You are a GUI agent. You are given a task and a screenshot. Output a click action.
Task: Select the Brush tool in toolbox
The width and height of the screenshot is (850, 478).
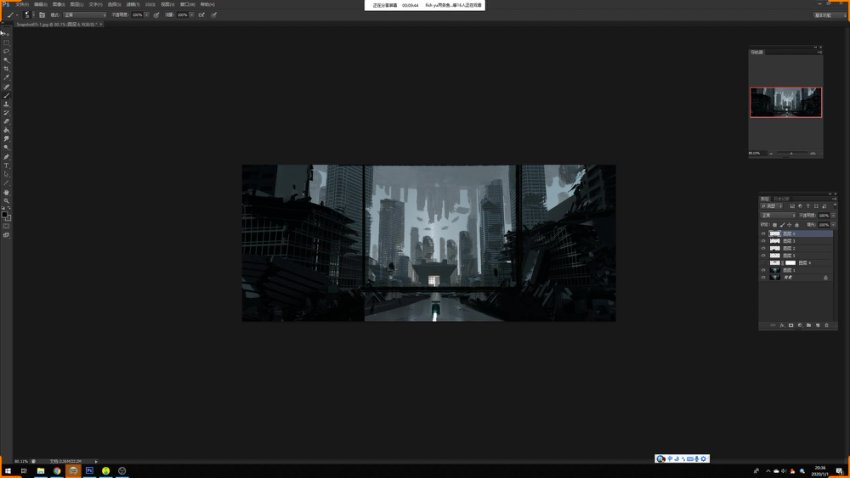7,95
